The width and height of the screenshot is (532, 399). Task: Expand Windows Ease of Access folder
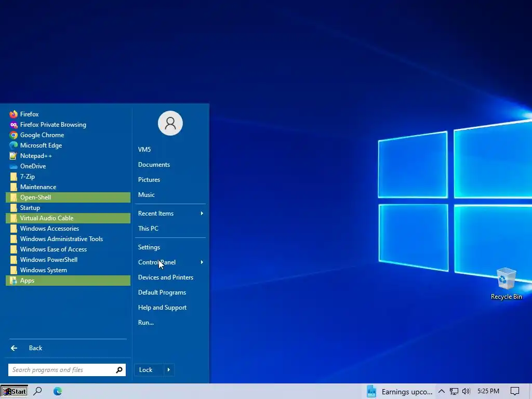click(x=68, y=249)
